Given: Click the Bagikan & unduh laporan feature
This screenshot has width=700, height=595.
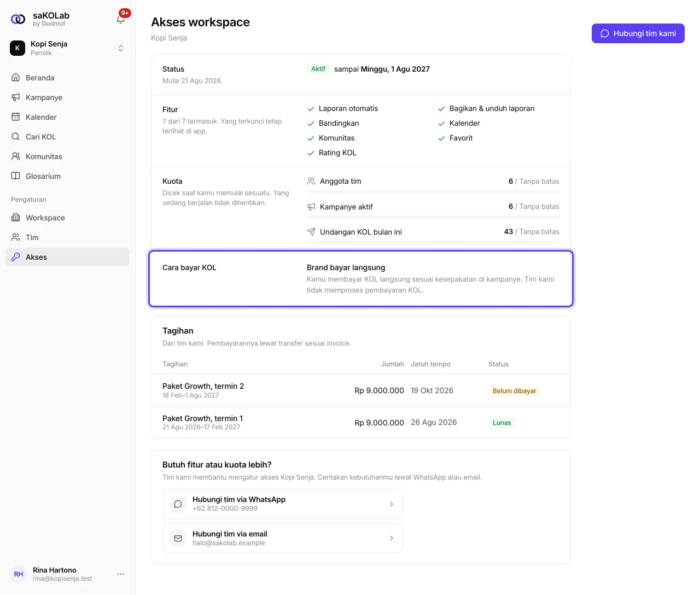Looking at the screenshot, I should point(486,108).
